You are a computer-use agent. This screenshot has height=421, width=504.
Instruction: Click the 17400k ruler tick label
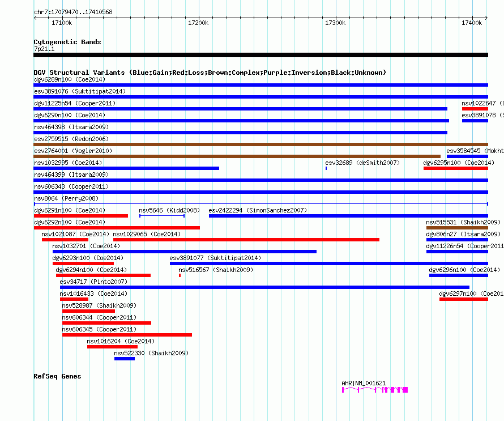tap(472, 23)
